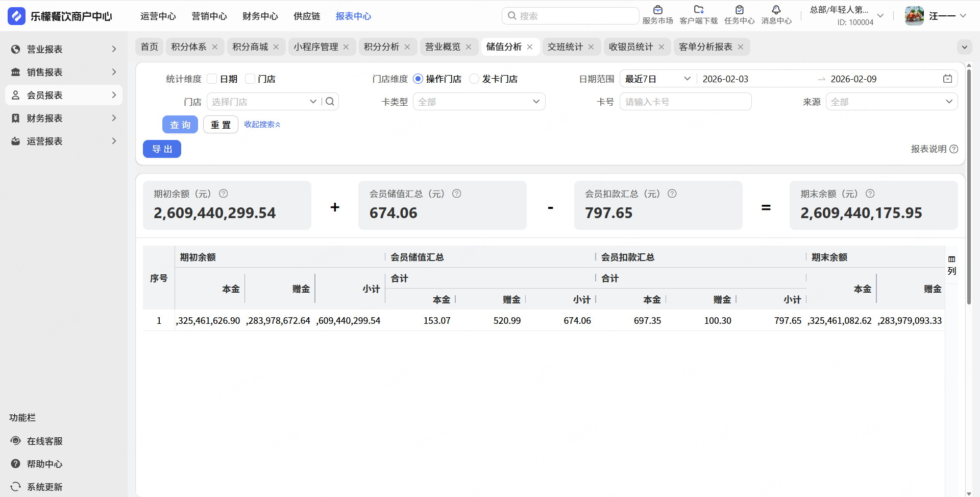
Task: Open the 卡类型 dropdown
Action: coord(478,102)
